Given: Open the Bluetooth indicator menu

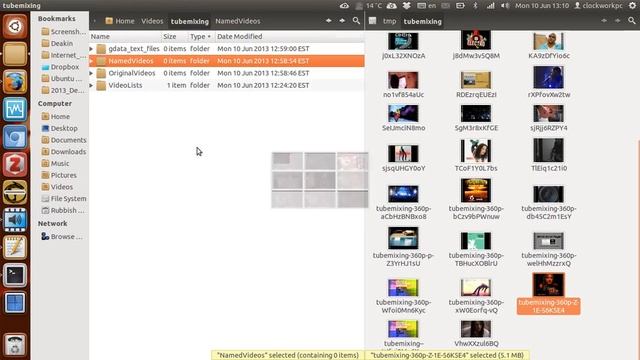Looking at the screenshot, I should click(475, 6).
